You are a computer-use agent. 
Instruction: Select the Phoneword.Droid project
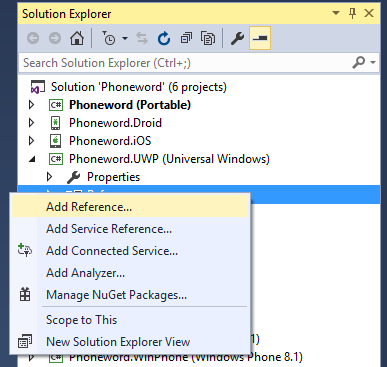[115, 123]
